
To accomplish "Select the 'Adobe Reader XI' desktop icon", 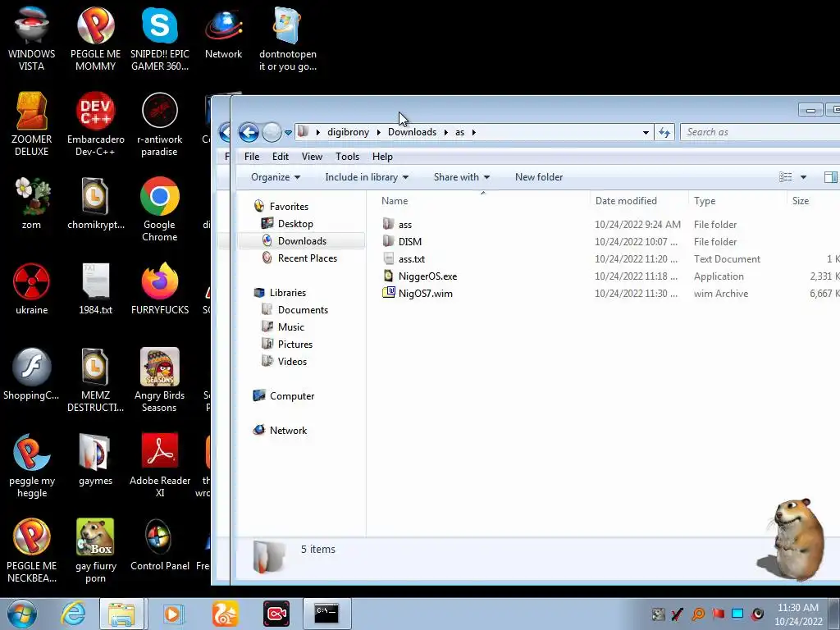I will coord(160,466).
